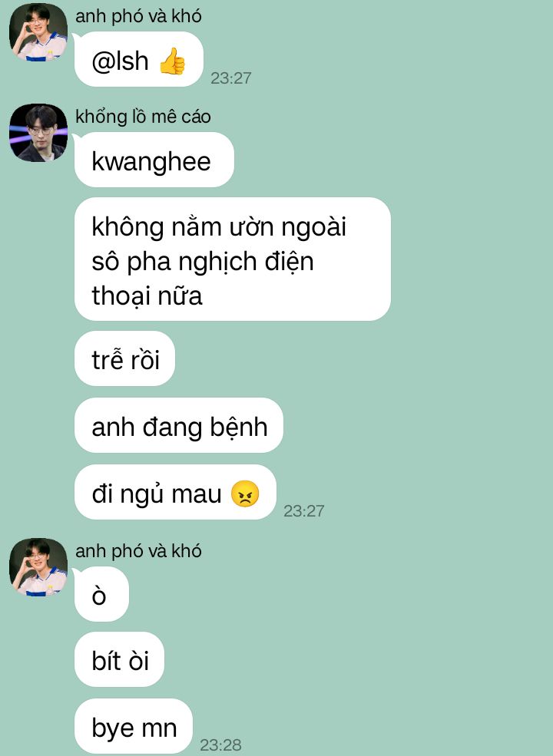The height and width of the screenshot is (756, 553).
Task: Tap the avatar beside the 'ò' message
Action: 38,567
